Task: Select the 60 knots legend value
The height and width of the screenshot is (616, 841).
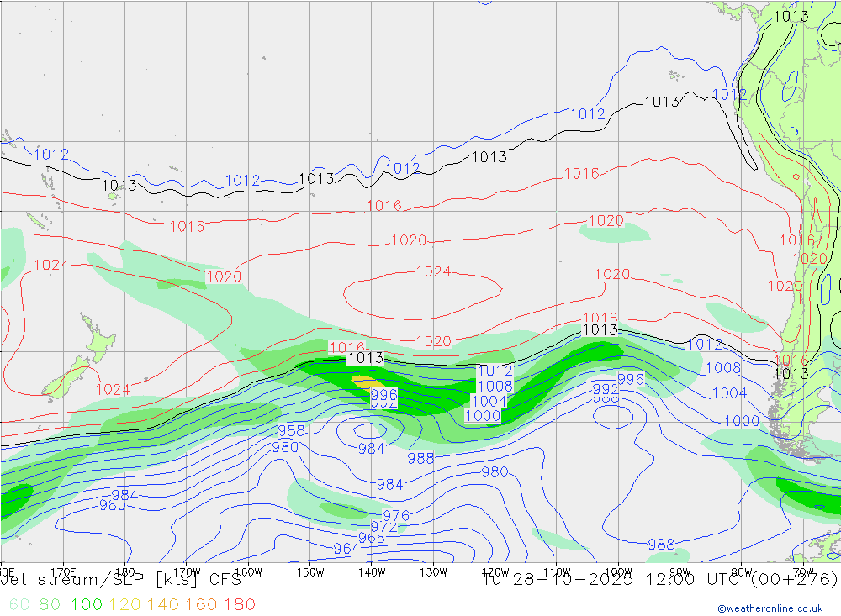Action: (19, 604)
